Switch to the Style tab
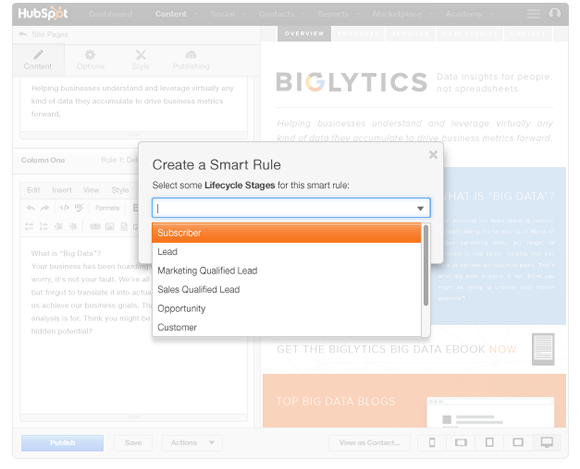 [141, 60]
